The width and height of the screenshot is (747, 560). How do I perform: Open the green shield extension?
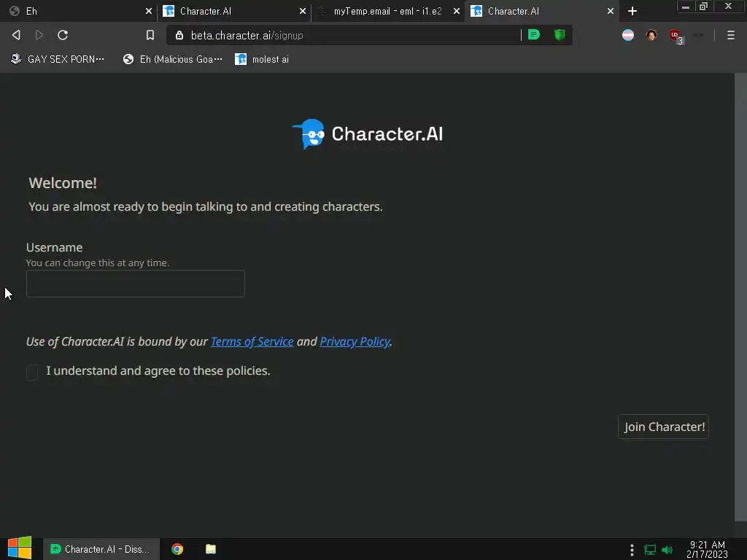560,35
